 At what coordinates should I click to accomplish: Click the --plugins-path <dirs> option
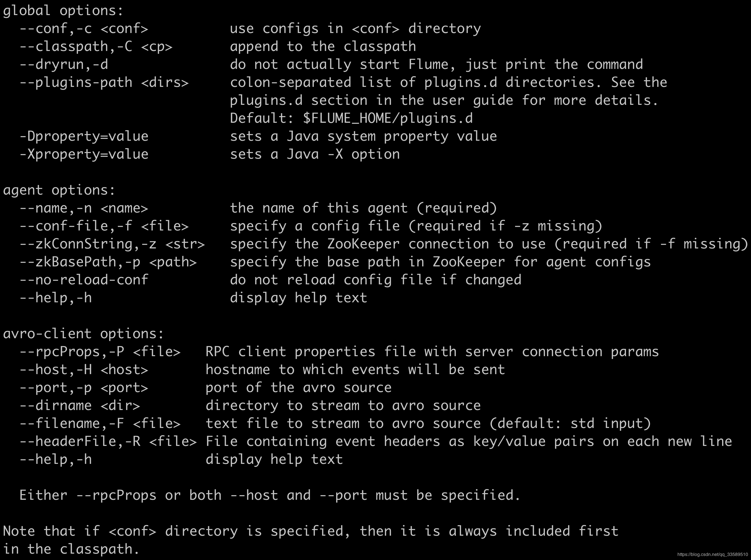104,82
